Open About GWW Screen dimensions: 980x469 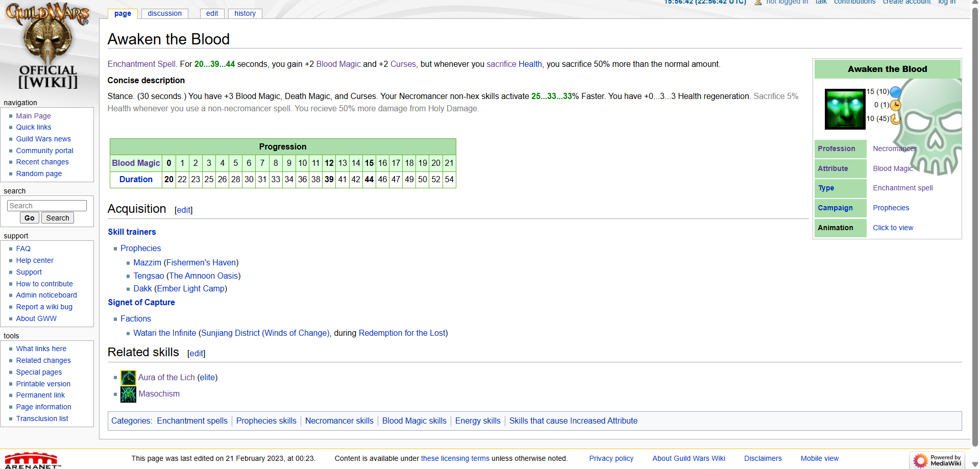pos(36,318)
